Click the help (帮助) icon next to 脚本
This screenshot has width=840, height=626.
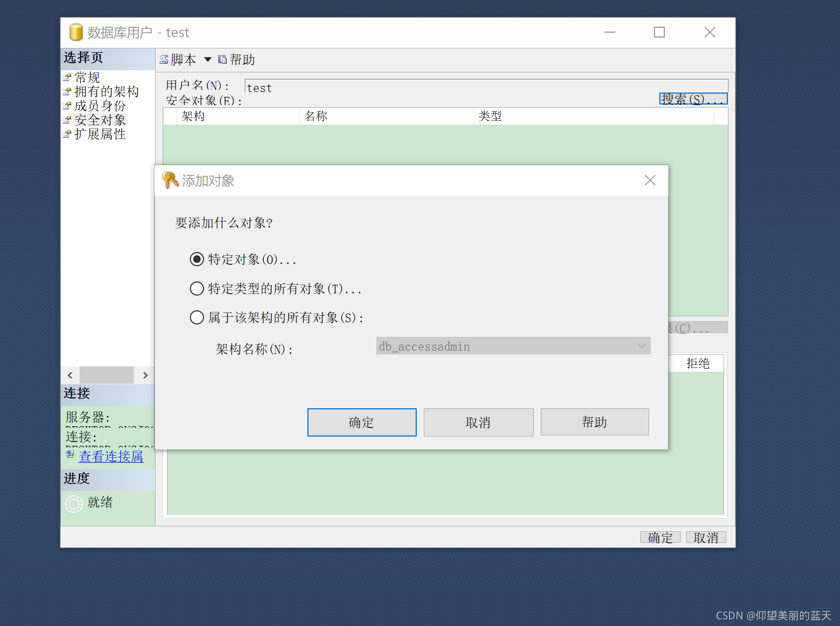coord(223,59)
